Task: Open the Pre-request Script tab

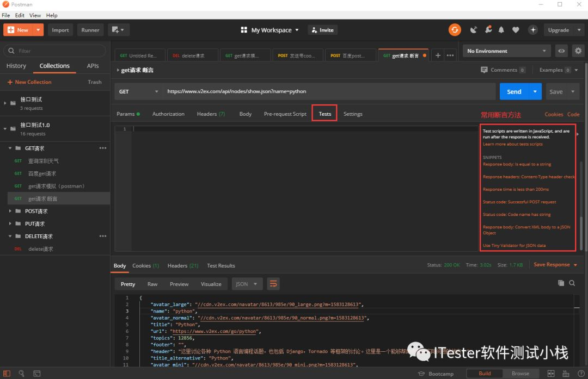Action: 285,114
